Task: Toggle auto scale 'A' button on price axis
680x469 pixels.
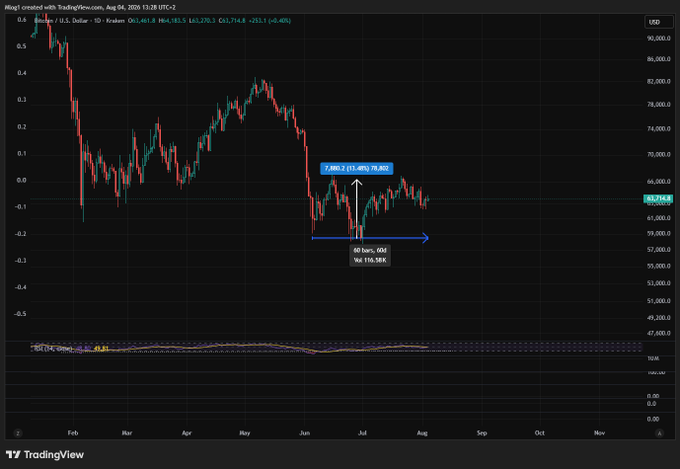Action: [660, 433]
